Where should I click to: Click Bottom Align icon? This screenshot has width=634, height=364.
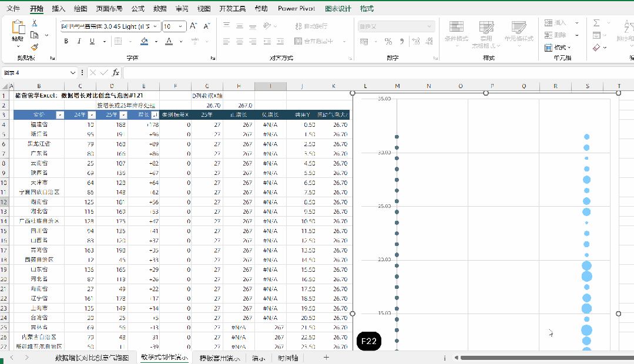tap(253, 26)
